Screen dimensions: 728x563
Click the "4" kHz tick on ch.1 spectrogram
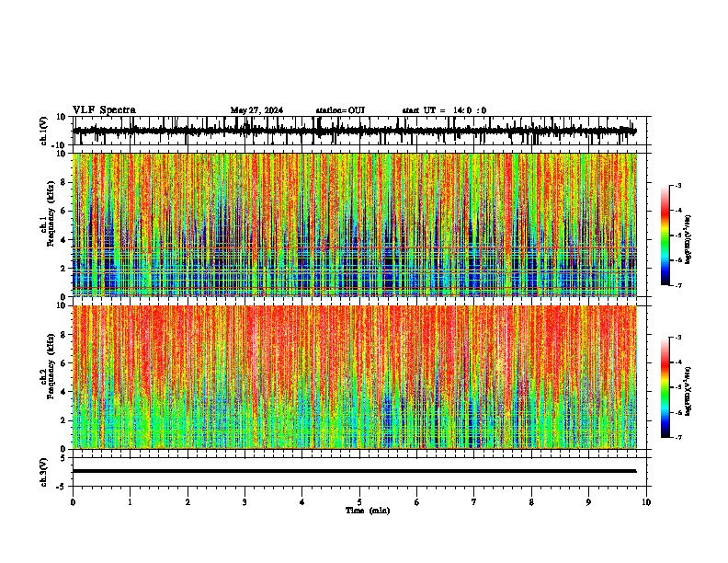coord(63,240)
